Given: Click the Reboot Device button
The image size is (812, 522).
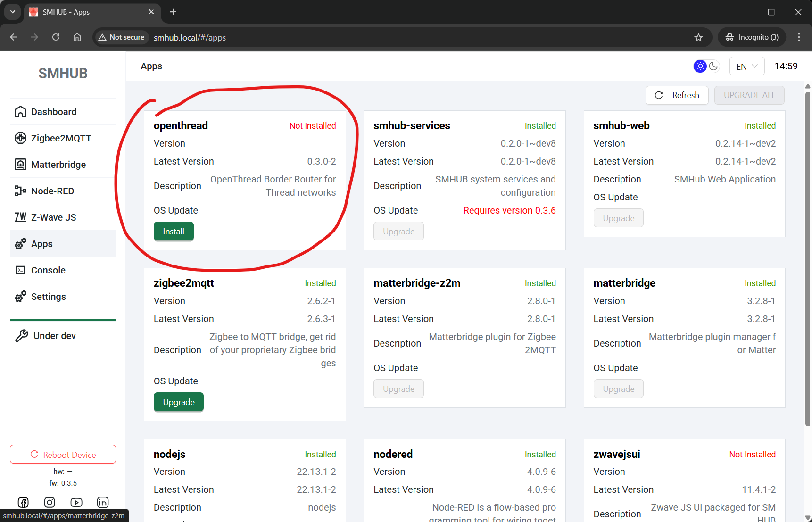Looking at the screenshot, I should click(63, 455).
